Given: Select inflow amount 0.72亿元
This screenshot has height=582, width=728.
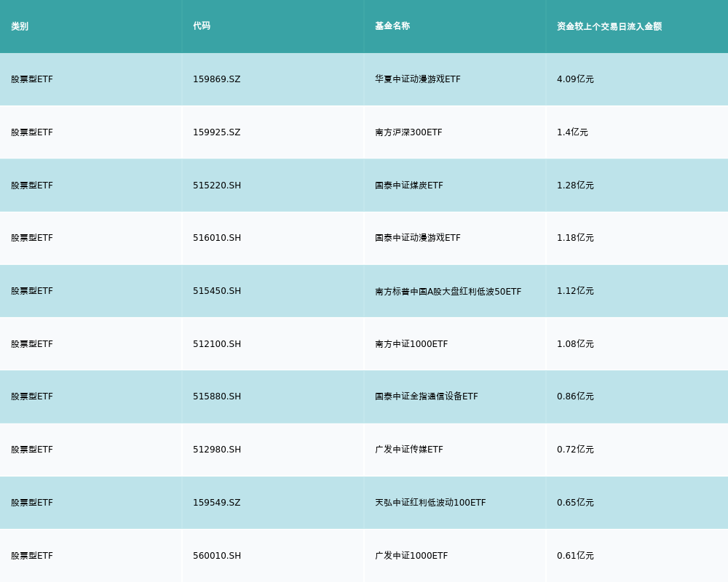Looking at the screenshot, I should [x=575, y=450].
